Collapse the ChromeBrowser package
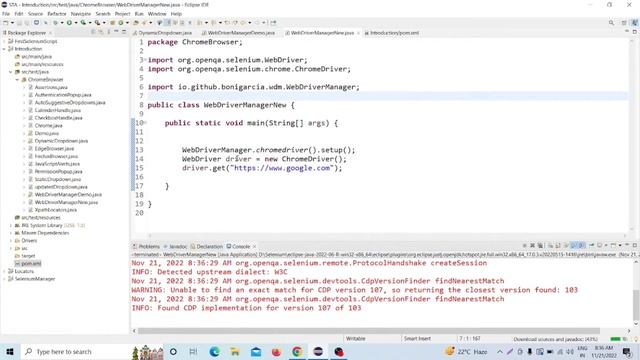Image resolution: width=640 pixels, height=360 pixels. [17, 80]
